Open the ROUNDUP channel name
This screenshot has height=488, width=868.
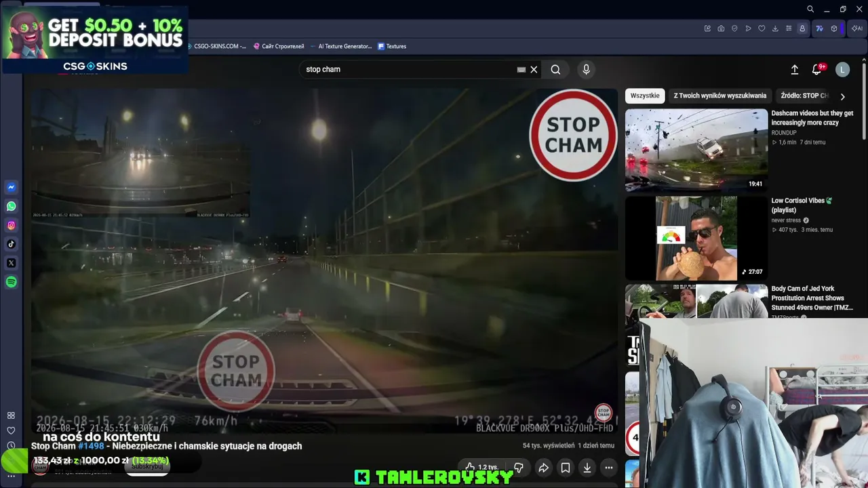(784, 133)
